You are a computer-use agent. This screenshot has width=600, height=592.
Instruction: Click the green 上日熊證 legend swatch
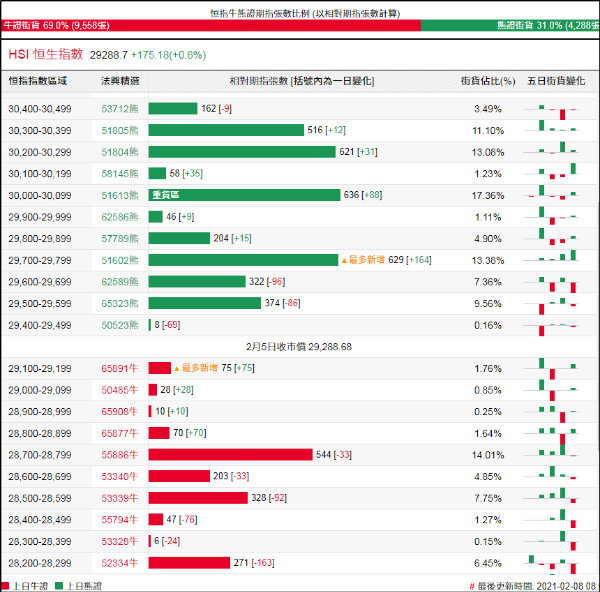click(59, 586)
